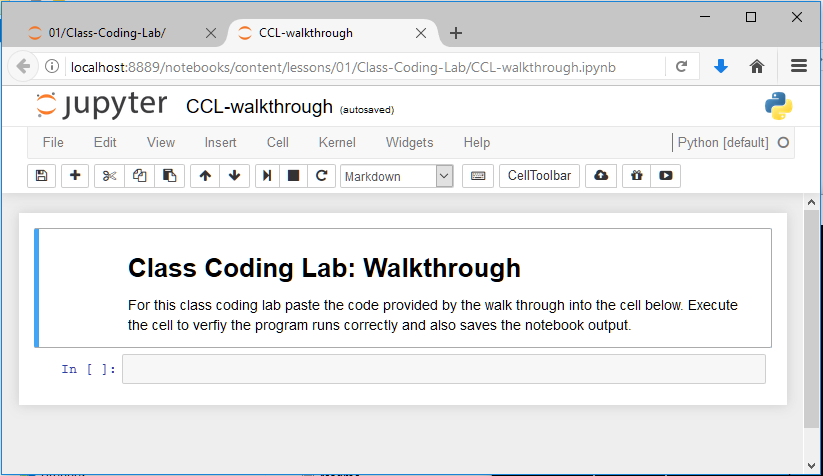
Task: Click the Jupyter logo link
Action: [x=102, y=106]
